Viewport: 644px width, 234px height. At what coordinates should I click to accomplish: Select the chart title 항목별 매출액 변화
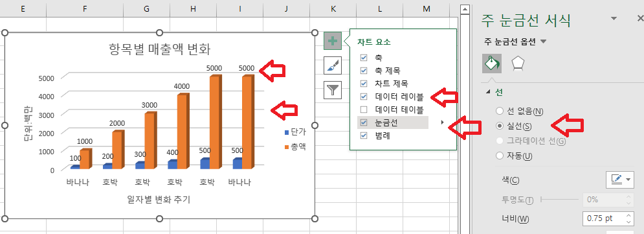click(159, 50)
